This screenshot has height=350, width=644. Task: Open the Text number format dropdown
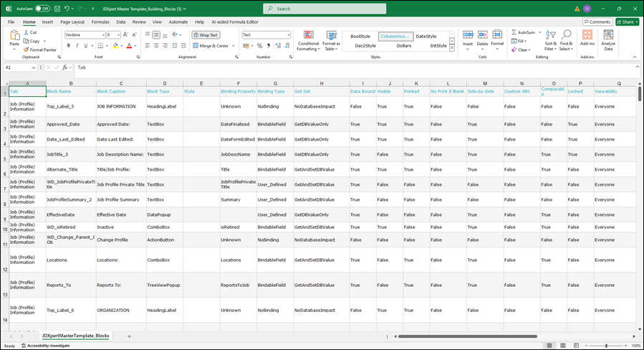pos(288,35)
